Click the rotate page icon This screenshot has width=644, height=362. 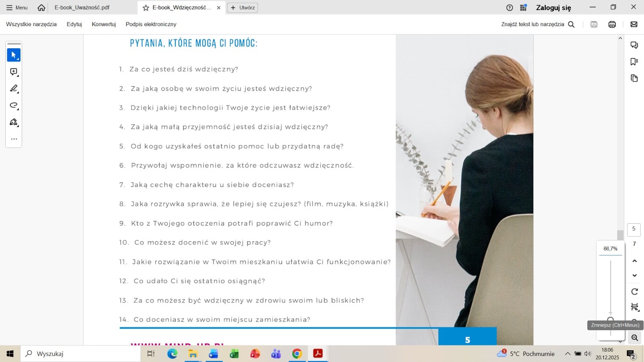[x=635, y=292]
